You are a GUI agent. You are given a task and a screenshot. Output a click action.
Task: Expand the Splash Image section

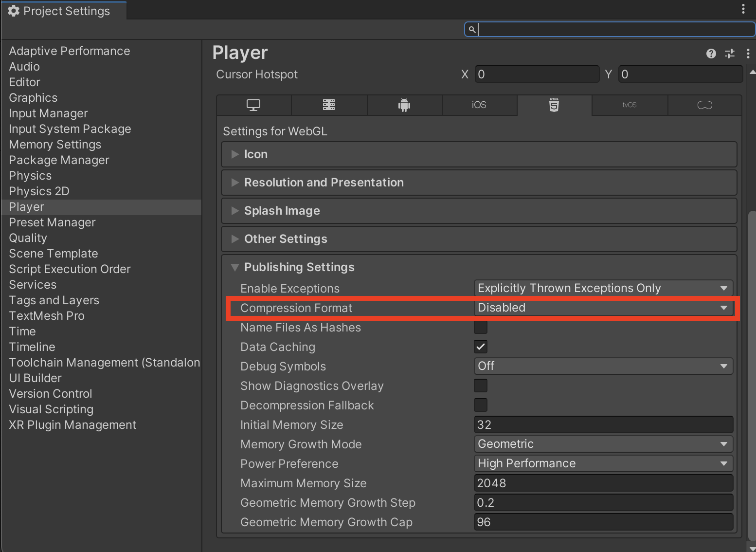[282, 210]
